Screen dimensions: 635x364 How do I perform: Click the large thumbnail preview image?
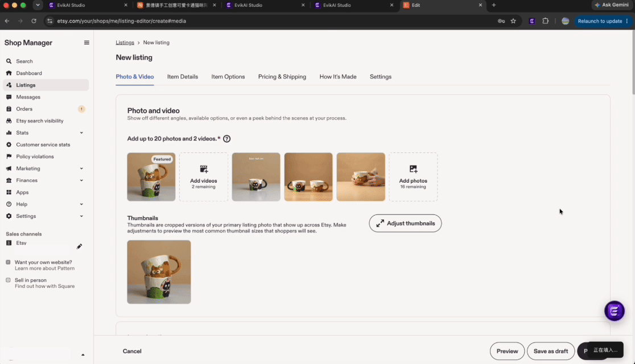click(x=159, y=272)
